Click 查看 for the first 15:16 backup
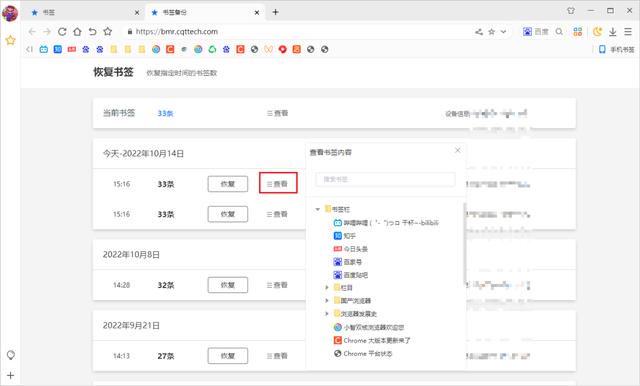The height and width of the screenshot is (386, 640). (x=278, y=184)
